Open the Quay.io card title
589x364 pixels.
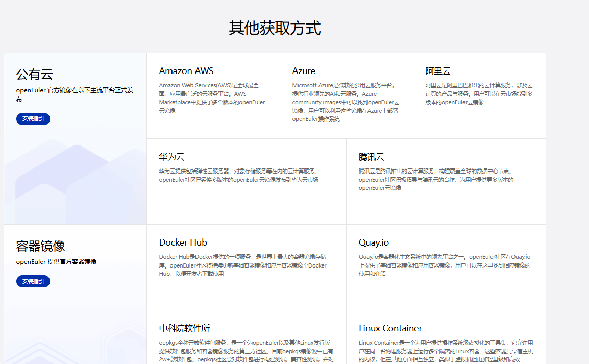click(374, 242)
